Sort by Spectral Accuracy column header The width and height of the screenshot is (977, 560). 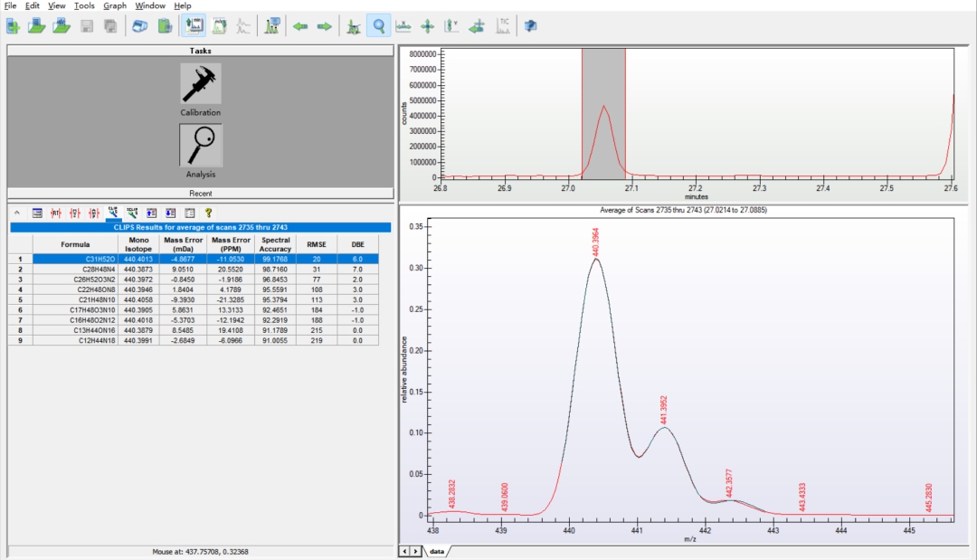click(275, 244)
